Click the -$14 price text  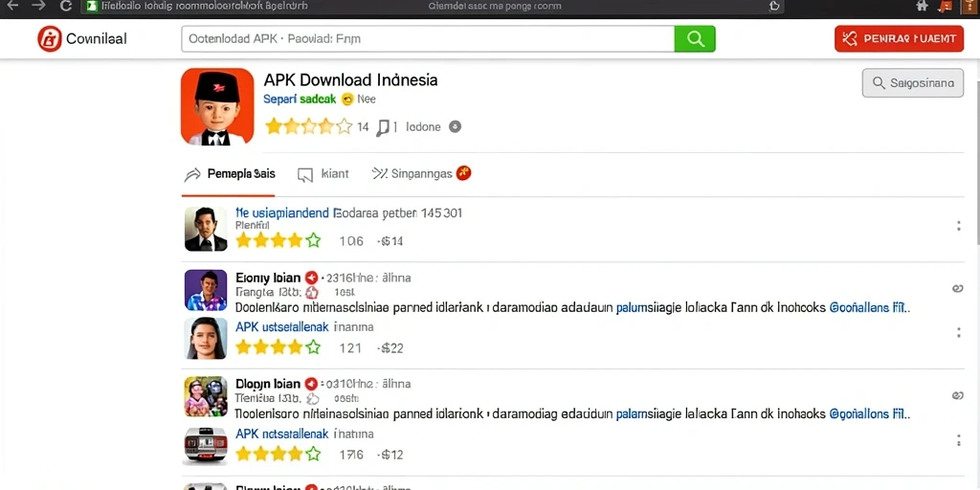[390, 241]
